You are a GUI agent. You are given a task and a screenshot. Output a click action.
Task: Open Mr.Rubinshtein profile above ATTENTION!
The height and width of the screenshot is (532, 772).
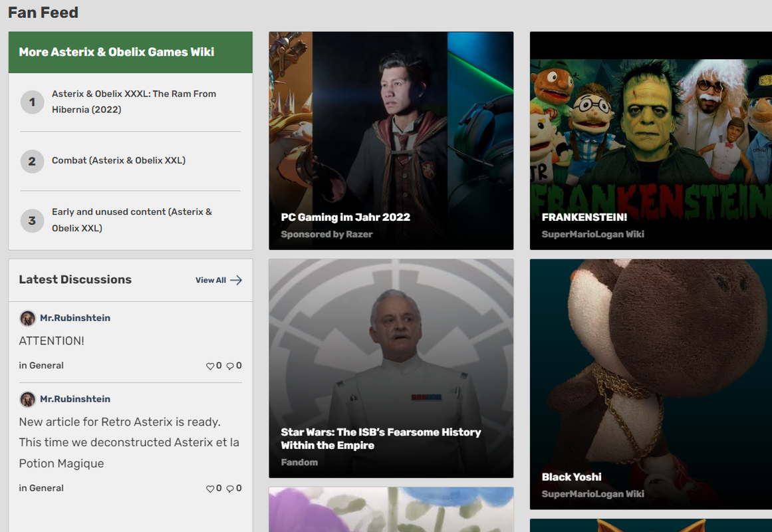(75, 319)
